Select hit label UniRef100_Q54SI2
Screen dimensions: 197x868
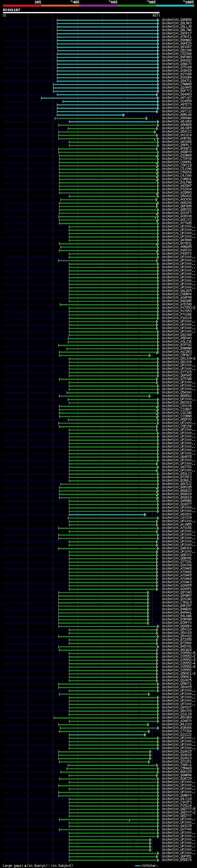(x=176, y=132)
